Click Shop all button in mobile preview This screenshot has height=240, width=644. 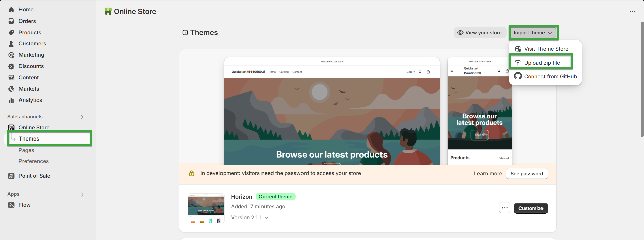tap(479, 135)
